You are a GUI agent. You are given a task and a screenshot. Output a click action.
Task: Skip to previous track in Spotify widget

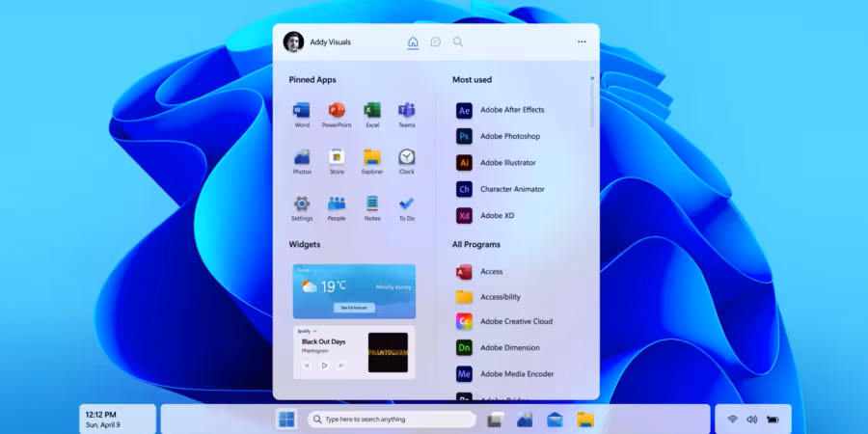308,366
